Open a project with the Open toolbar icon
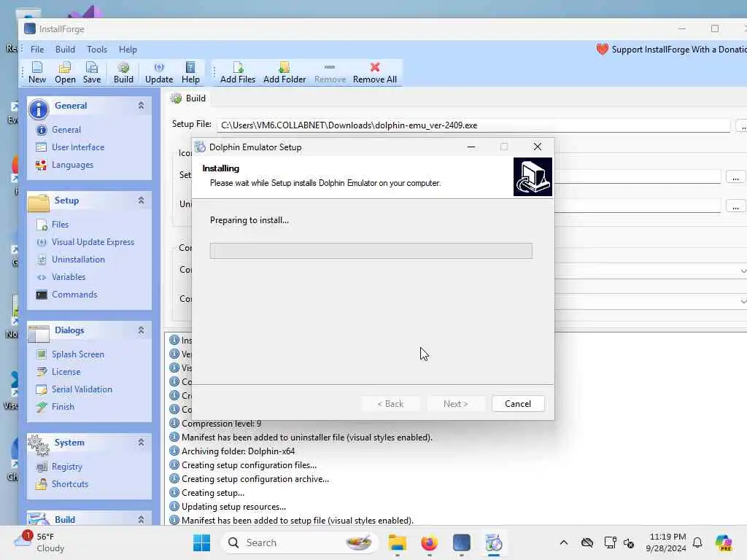747x560 pixels. click(x=65, y=72)
